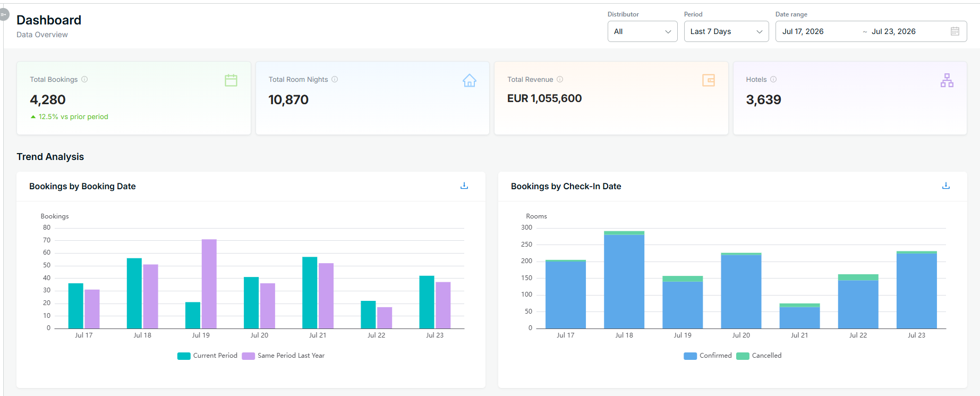Download the Bookings by Check-In Date chart
Image resolution: width=980 pixels, height=396 pixels.
946,186
